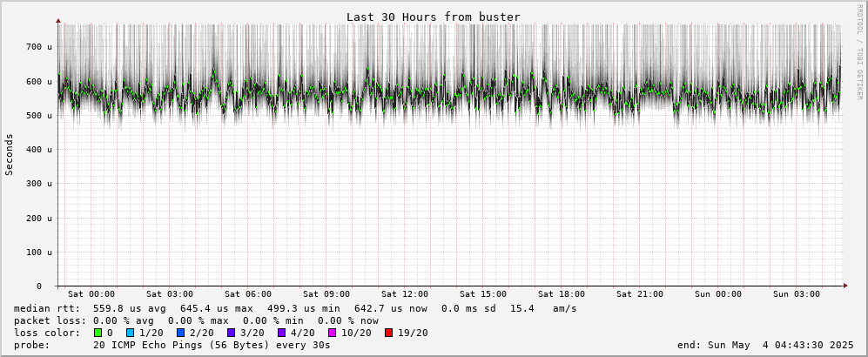Click the '100 u' y-axis value

tap(39, 253)
